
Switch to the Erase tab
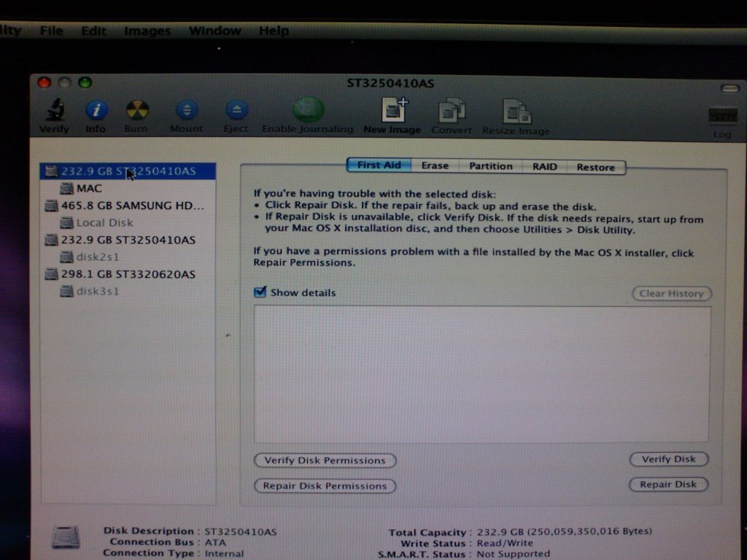tap(435, 166)
